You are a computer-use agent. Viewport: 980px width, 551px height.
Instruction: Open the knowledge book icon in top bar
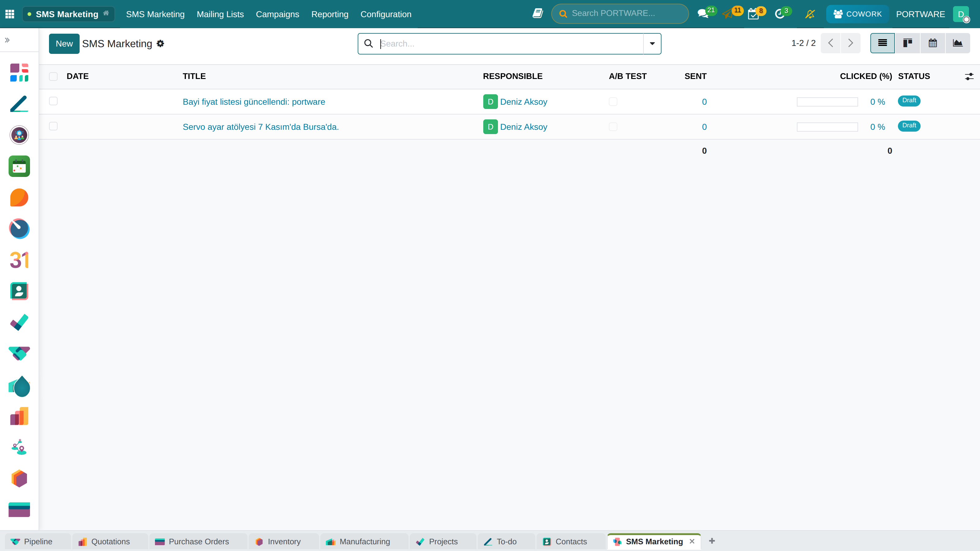[x=537, y=13]
